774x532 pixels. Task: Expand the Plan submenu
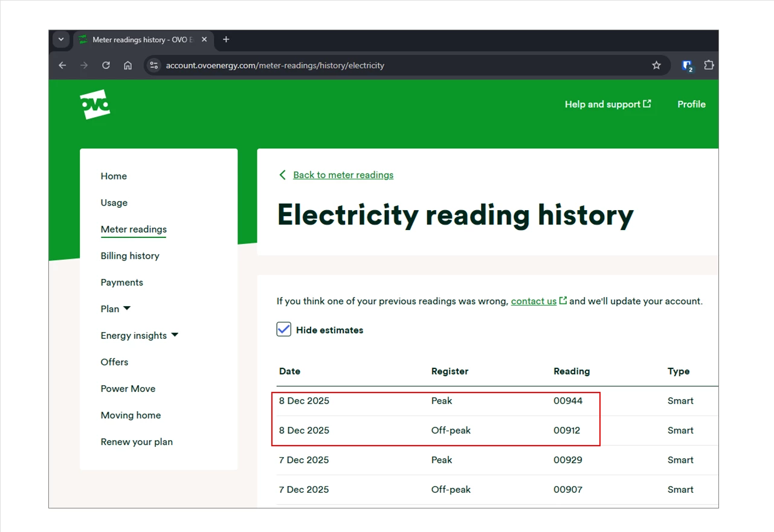point(115,309)
